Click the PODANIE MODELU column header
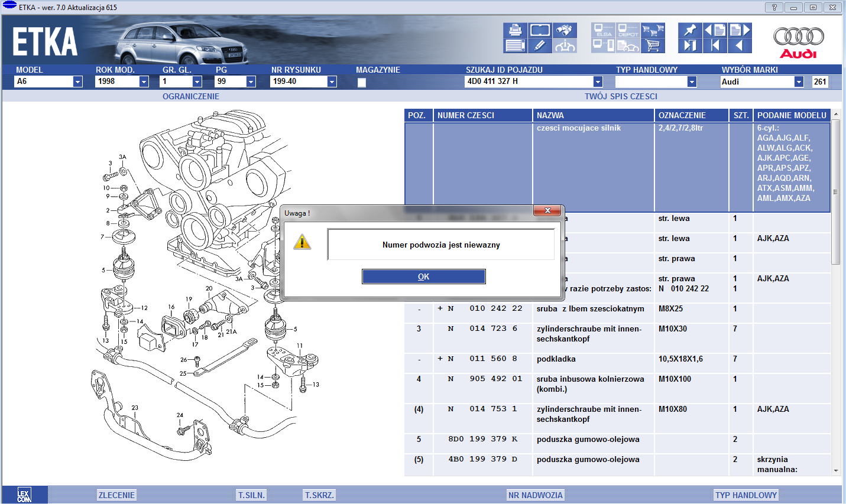This screenshot has width=846, height=504. [792, 115]
